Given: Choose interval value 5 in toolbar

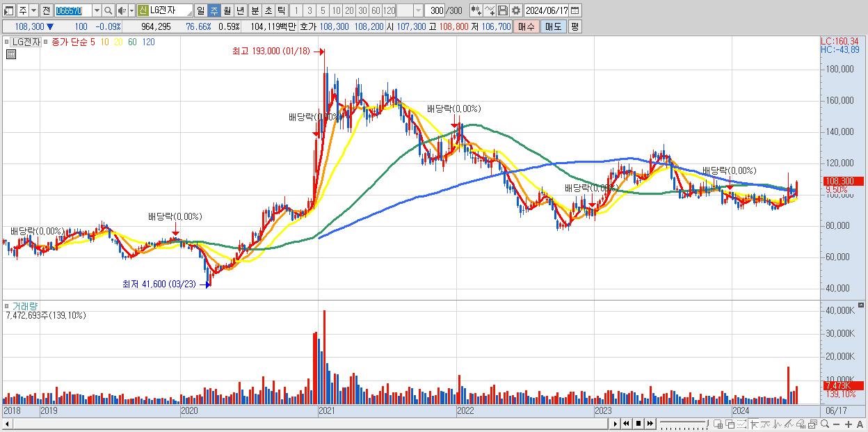Looking at the screenshot, I should (323, 10).
